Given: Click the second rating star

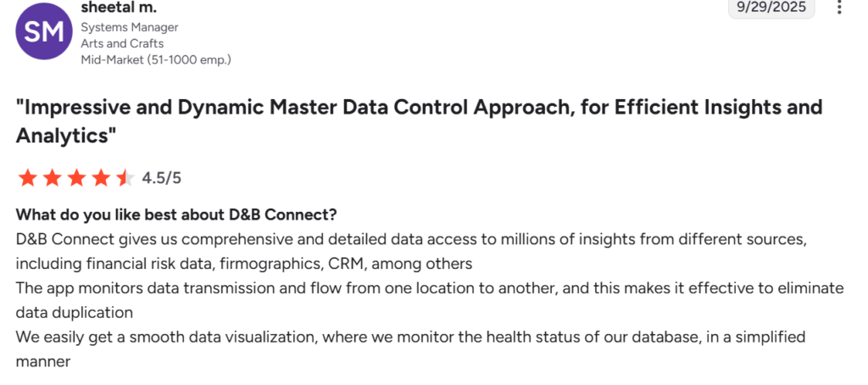Looking at the screenshot, I should (52, 178).
